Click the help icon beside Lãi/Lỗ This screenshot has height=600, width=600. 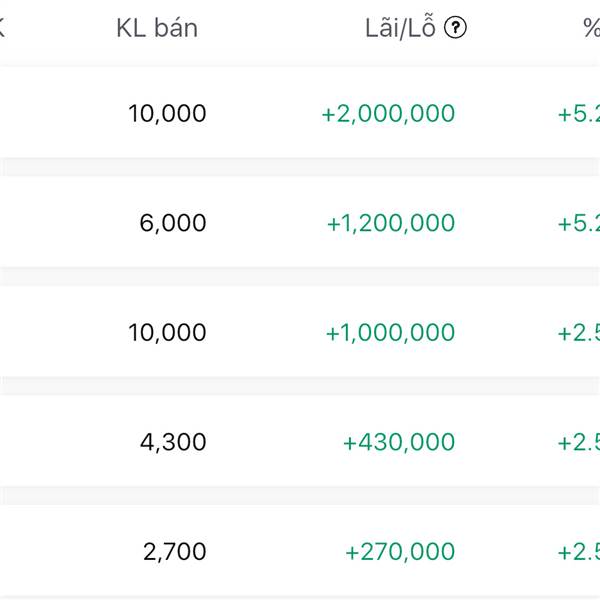455,29
